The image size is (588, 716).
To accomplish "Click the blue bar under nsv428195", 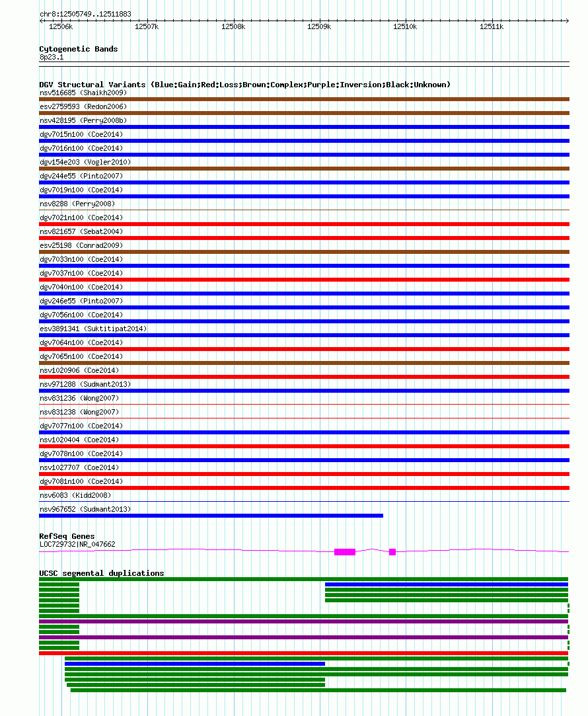I will 305,127.
